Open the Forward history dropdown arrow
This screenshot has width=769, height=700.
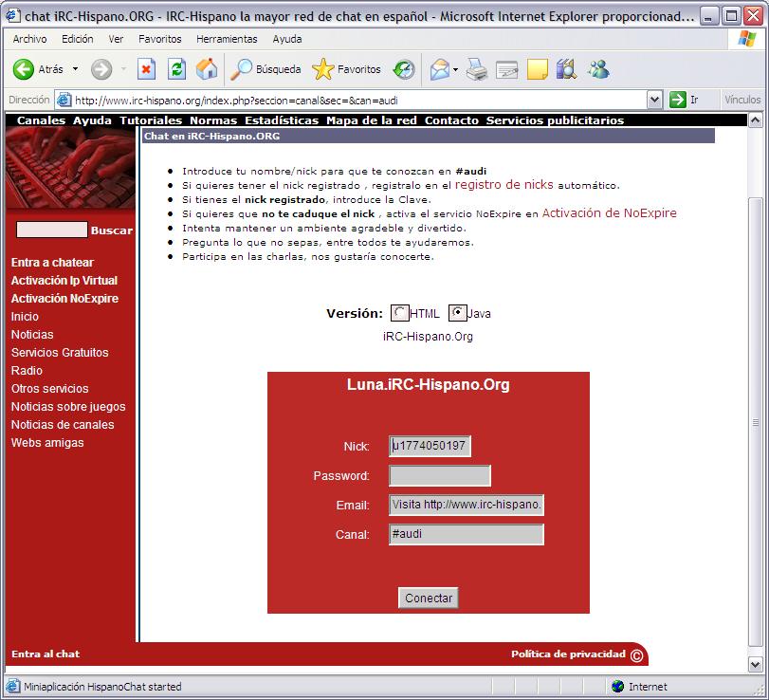coord(123,69)
